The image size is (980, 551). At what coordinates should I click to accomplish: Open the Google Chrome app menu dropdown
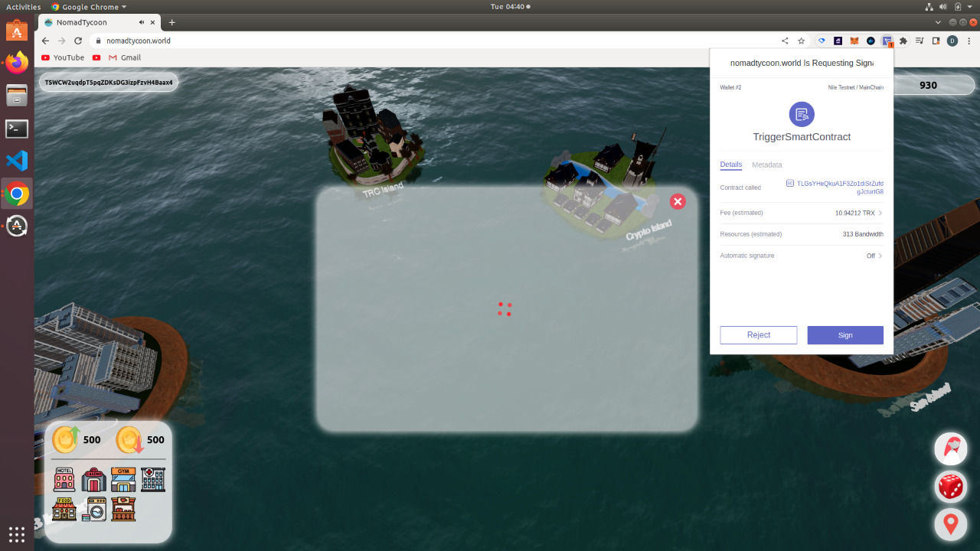tap(89, 7)
